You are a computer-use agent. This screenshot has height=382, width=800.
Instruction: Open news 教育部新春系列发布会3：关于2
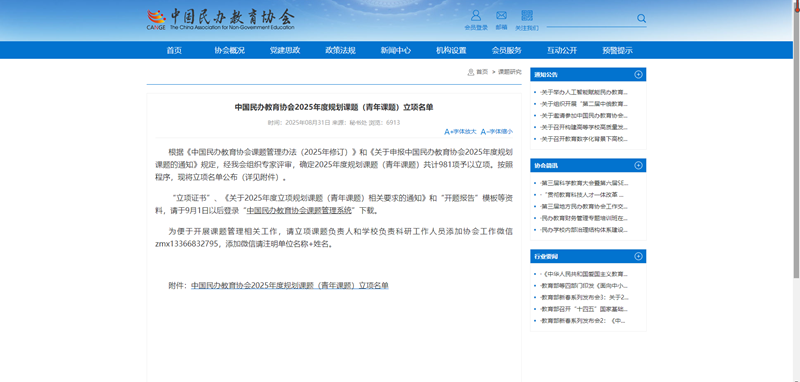584,297
